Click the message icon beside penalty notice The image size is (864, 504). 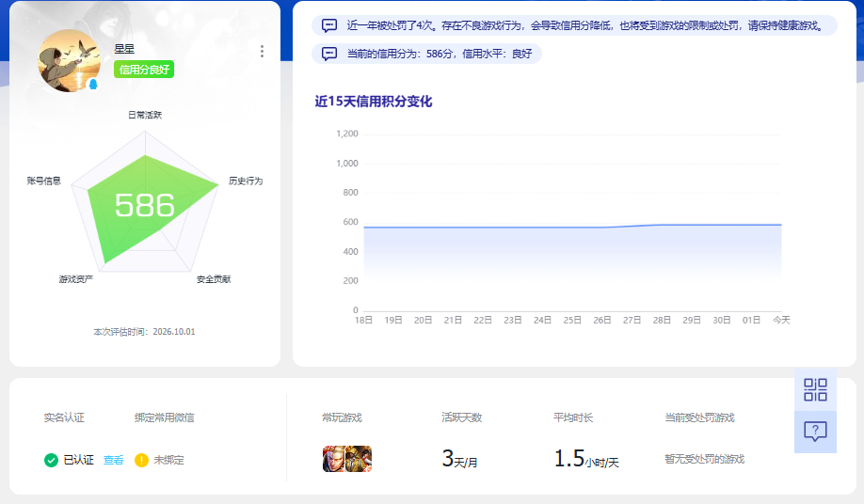(x=329, y=25)
